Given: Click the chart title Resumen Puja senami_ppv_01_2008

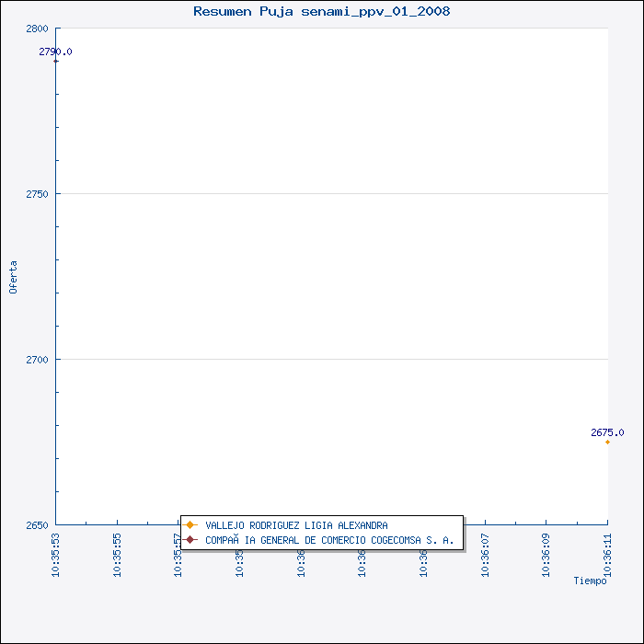Looking at the screenshot, I should click(321, 11).
